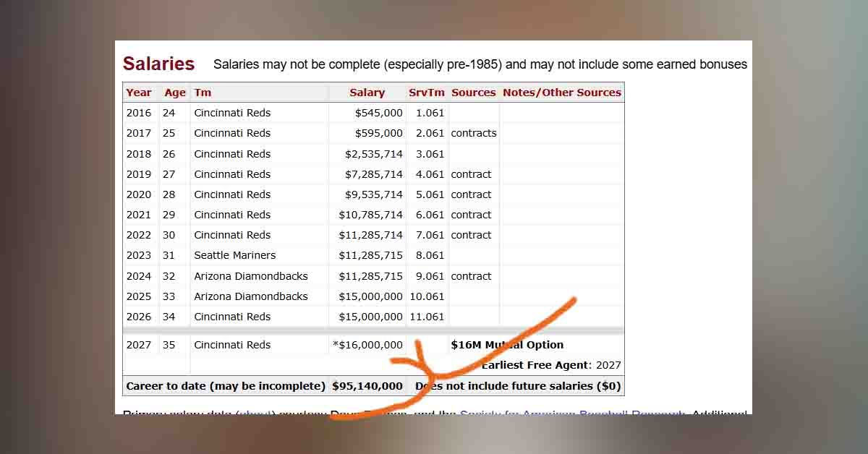Select the $9,535,714 salary cell
The height and width of the screenshot is (454, 868).
coord(373,194)
